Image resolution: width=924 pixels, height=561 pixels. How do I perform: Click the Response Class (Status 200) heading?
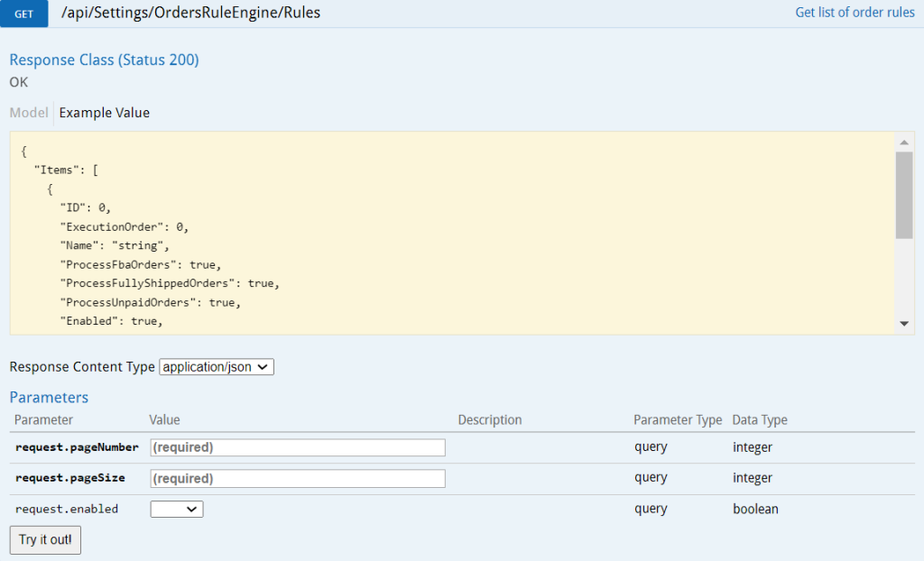coord(104,60)
